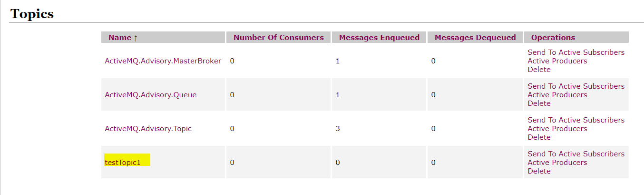The height and width of the screenshot is (195, 644).
Task: Open the ActiveMQ.Advisory.Queue topic
Action: (150, 95)
